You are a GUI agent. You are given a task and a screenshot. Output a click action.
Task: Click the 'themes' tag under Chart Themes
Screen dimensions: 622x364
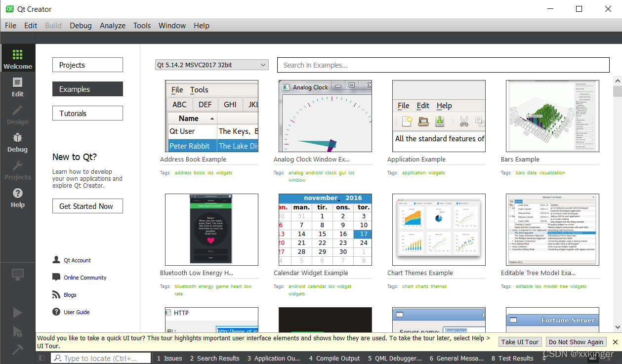coord(438,286)
